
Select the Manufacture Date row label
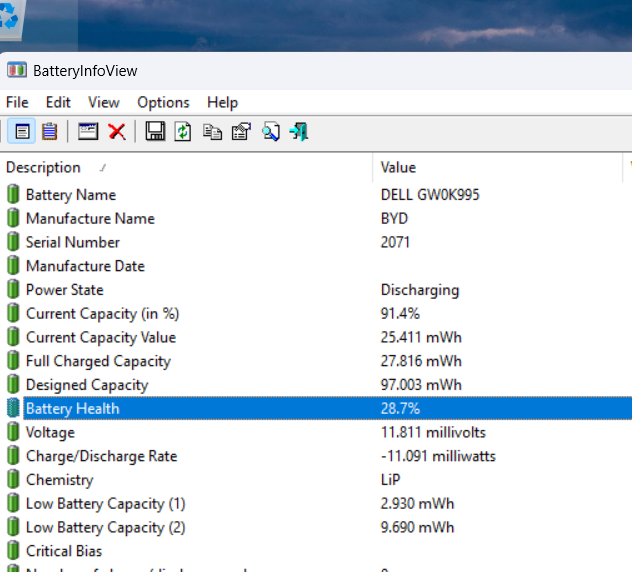[x=85, y=266]
